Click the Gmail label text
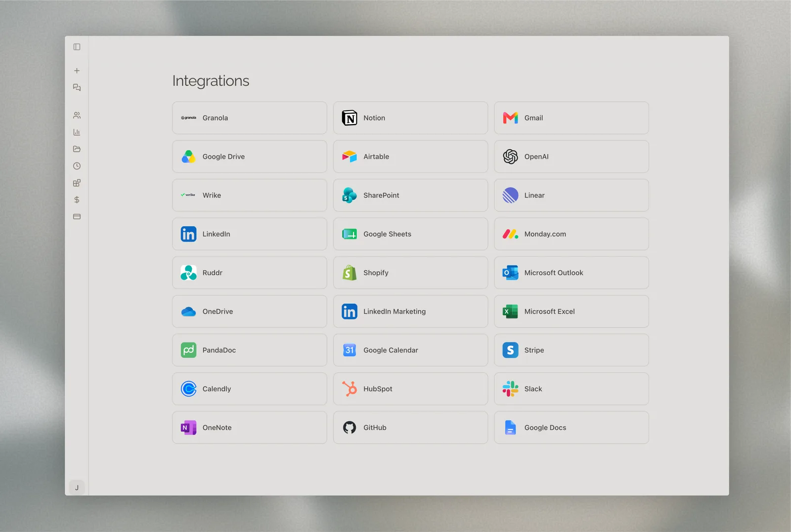The image size is (791, 532). coord(533,118)
